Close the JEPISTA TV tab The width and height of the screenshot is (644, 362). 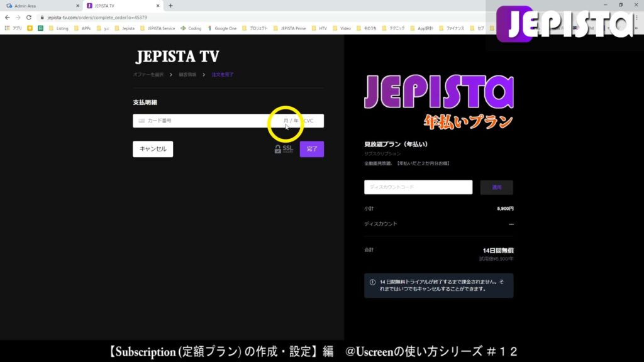158,6
